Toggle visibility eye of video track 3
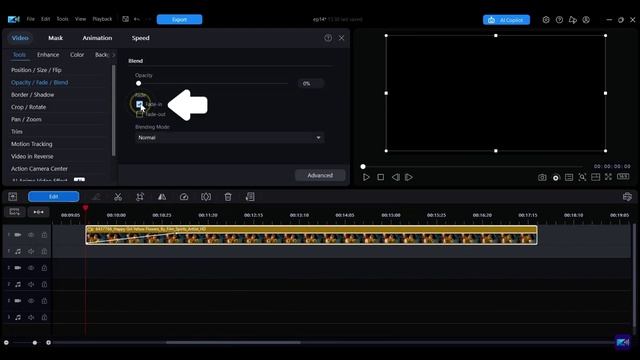The image size is (640, 360). click(31, 301)
